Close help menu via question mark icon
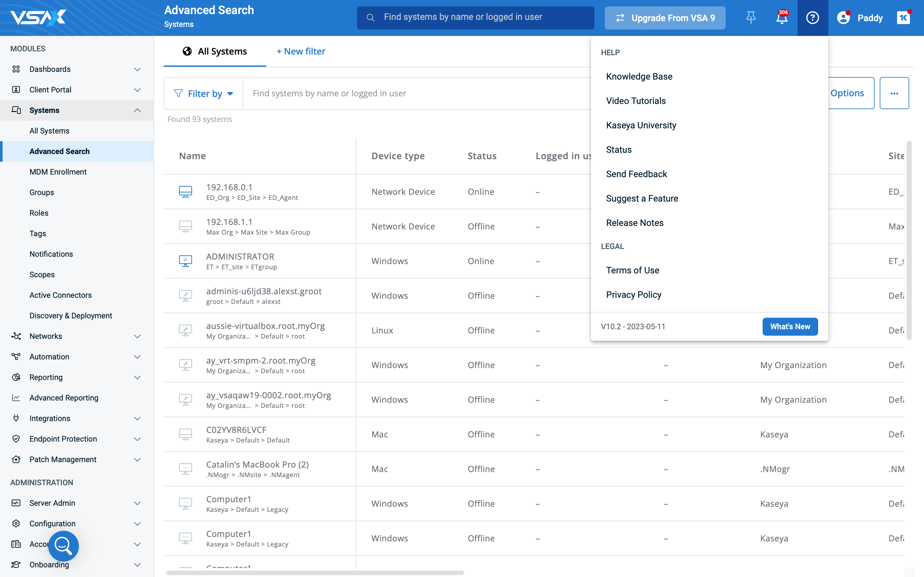The width and height of the screenshot is (924, 577). [x=813, y=18]
